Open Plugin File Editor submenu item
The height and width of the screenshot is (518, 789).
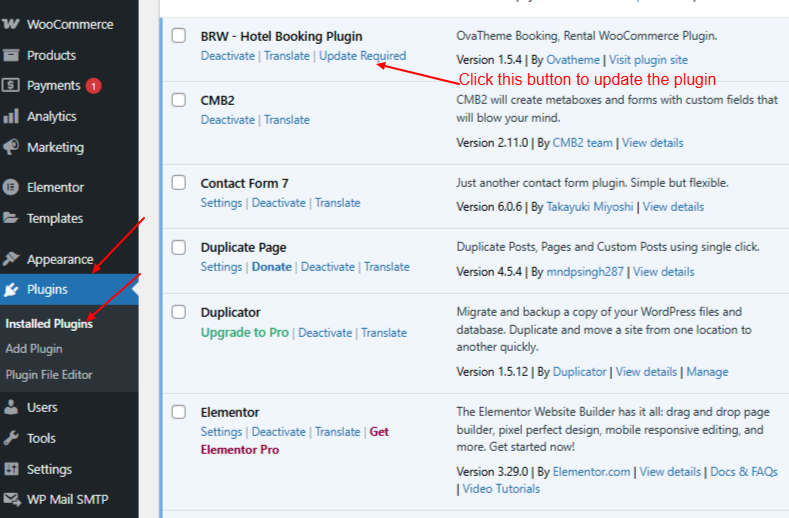point(49,375)
